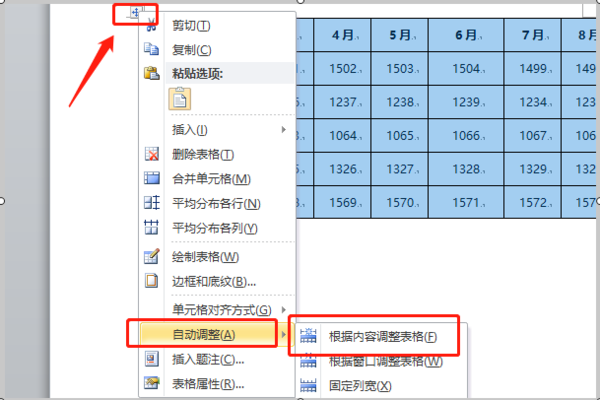600x400 pixels.
Task: Click table cell 1234
Action: [x=533, y=102]
